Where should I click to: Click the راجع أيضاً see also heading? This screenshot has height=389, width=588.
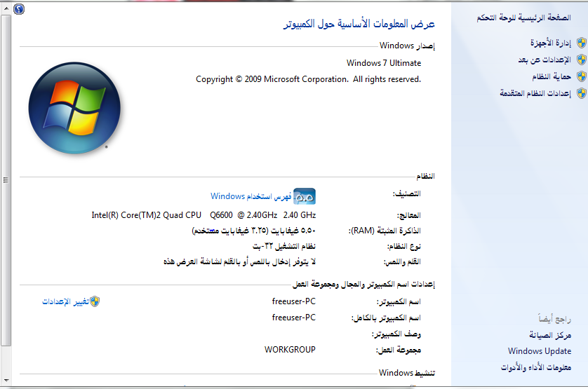pos(554,318)
